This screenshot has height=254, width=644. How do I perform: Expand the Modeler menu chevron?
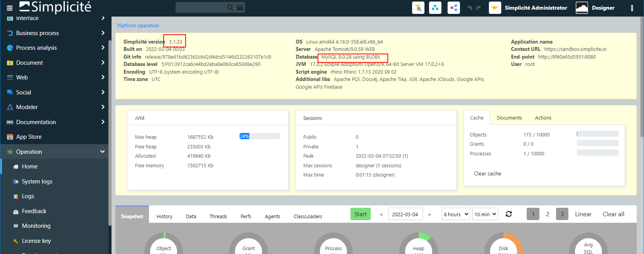click(x=103, y=107)
